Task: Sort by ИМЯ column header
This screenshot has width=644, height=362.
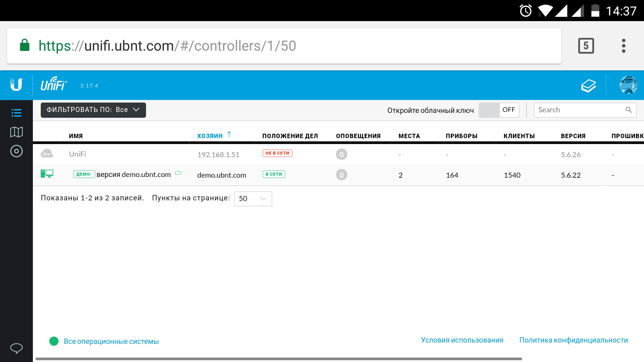Action: [76, 136]
